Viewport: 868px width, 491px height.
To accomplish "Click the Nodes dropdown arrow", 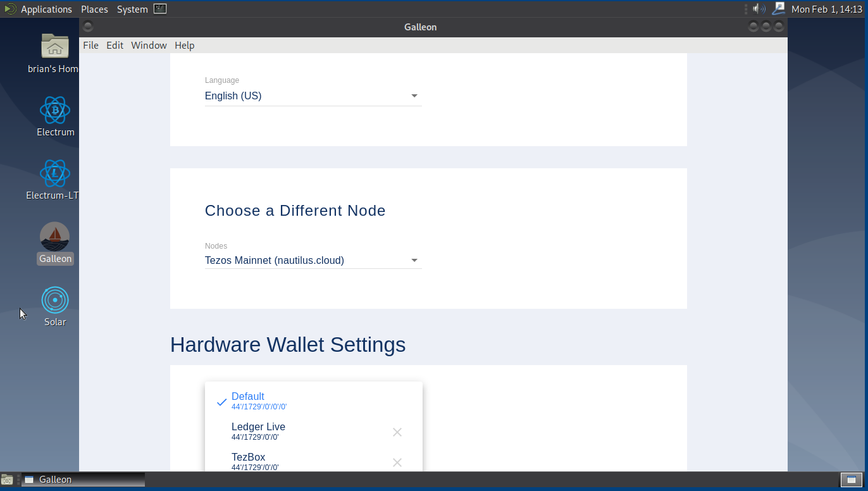I will pos(414,261).
